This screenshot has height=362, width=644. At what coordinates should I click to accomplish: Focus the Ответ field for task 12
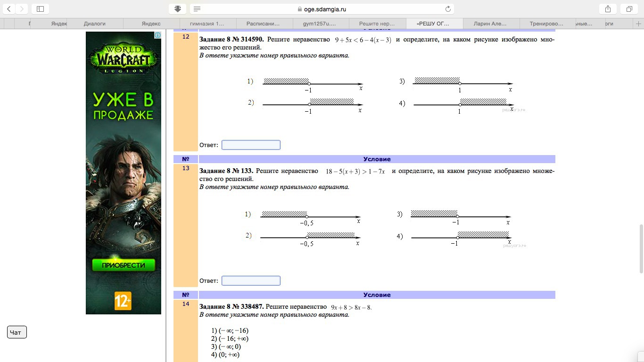coord(251,145)
